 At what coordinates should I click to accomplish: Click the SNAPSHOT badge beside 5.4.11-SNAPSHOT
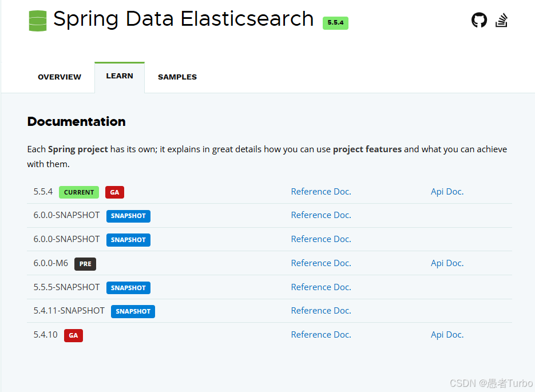(133, 311)
